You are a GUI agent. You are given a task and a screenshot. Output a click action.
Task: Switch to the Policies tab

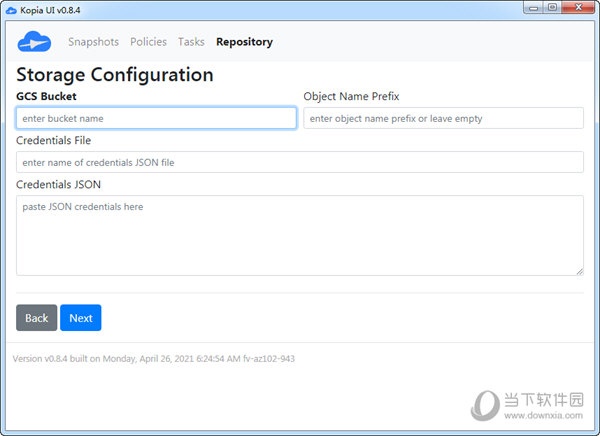148,42
